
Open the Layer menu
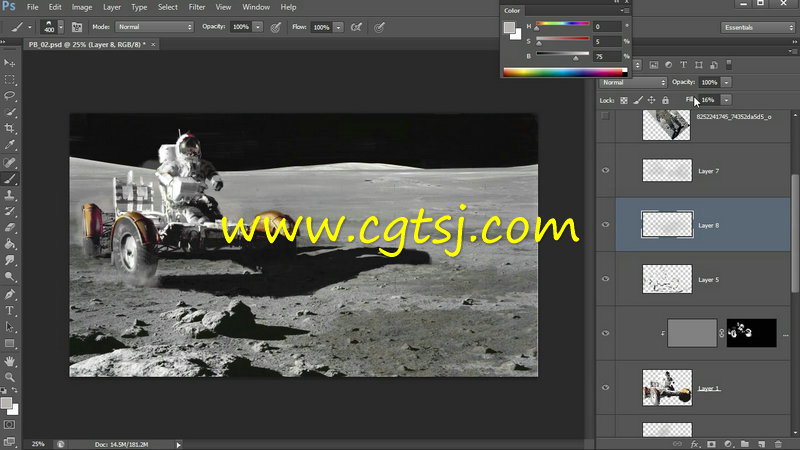112,7
